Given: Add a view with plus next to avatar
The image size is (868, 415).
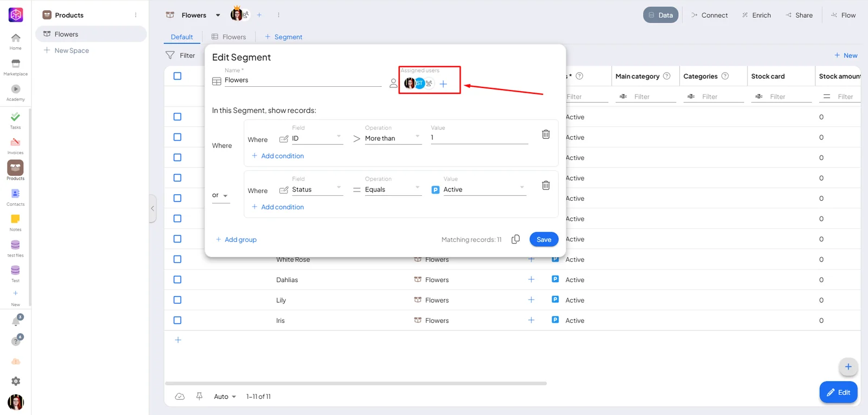Looking at the screenshot, I should [259, 15].
